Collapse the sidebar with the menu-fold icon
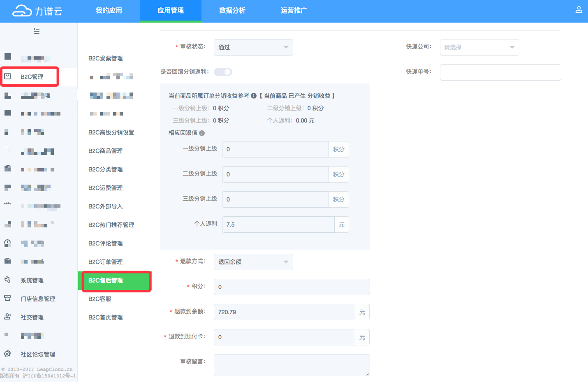Image resolution: width=588 pixels, height=382 pixels. tap(37, 31)
